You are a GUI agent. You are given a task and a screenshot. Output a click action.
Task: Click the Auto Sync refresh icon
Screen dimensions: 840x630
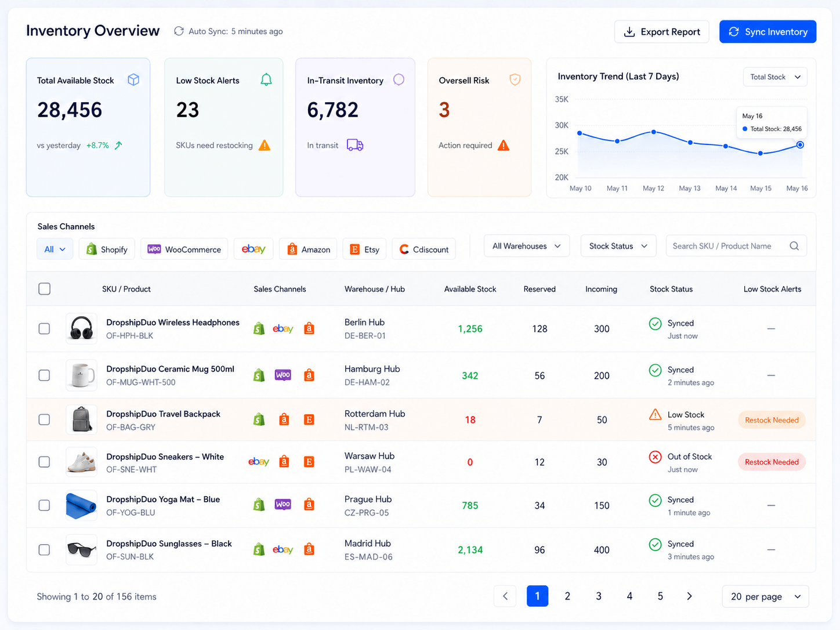click(x=179, y=31)
